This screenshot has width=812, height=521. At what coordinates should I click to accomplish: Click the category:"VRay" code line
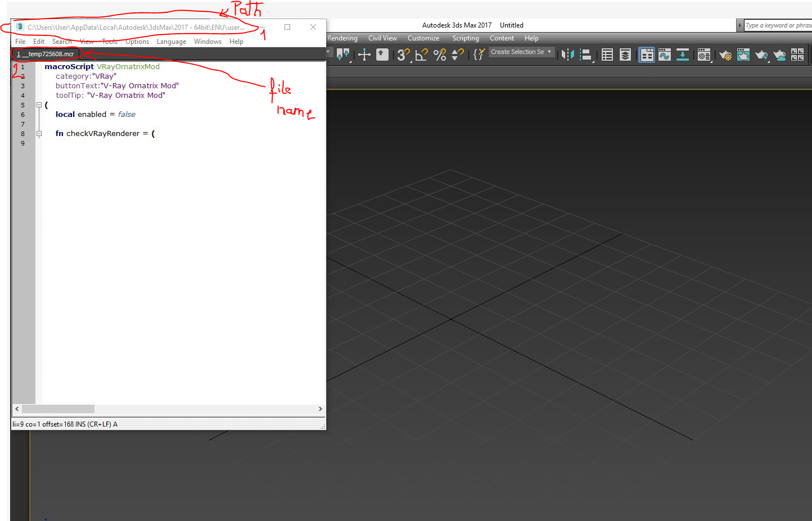pyautogui.click(x=86, y=76)
